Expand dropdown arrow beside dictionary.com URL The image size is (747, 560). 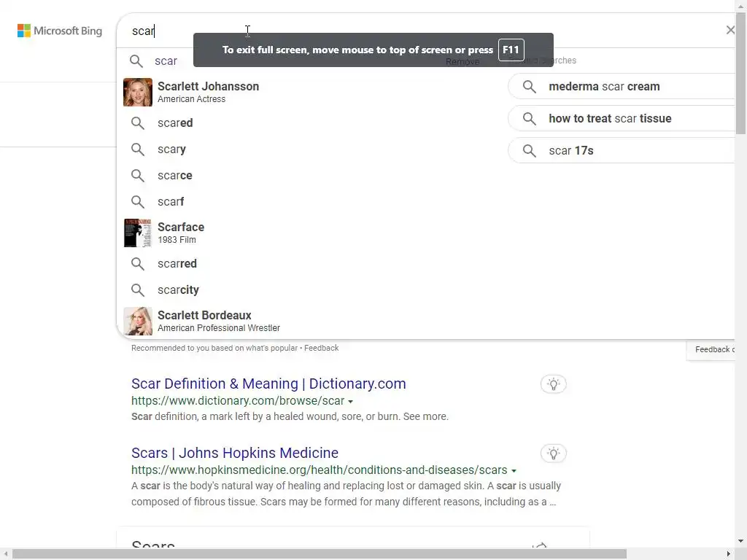pos(351,402)
